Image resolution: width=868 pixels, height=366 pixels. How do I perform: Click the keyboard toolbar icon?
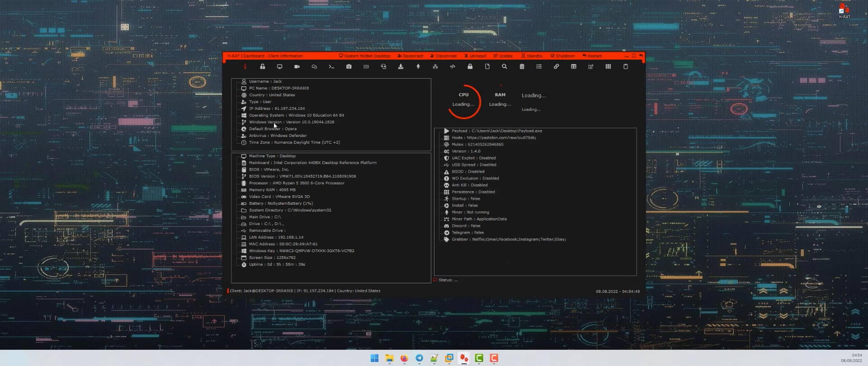click(366, 66)
